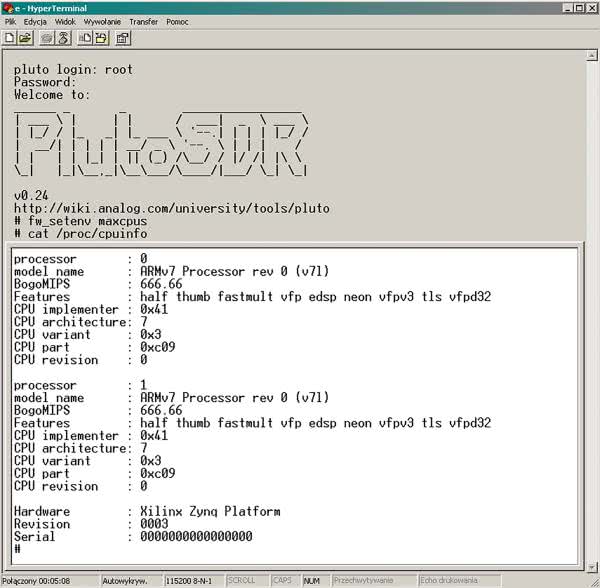This screenshot has width=600, height=588.
Task: Open the Edycja menu
Action: tap(35, 21)
